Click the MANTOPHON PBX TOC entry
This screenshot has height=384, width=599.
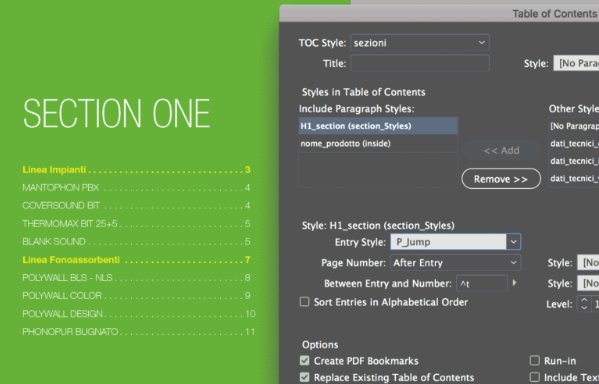(x=136, y=188)
